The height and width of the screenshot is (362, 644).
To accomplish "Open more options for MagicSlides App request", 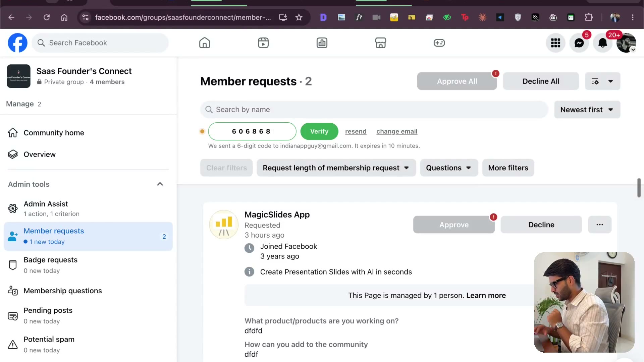I will pos(600,225).
